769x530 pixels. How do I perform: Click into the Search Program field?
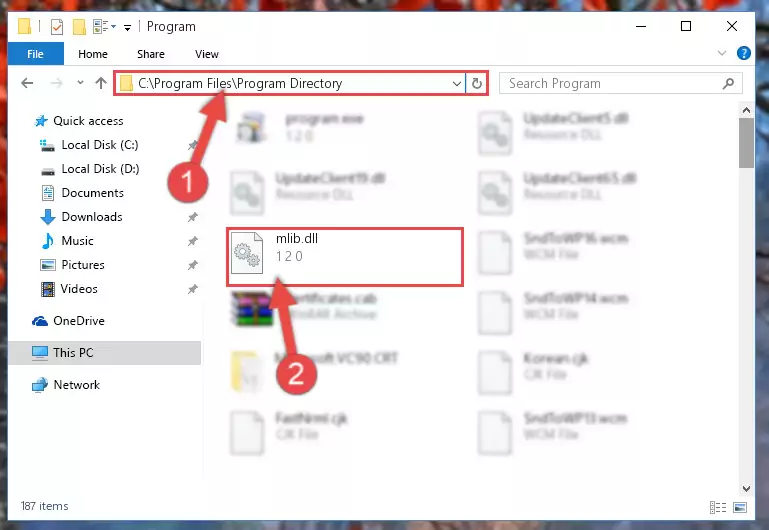pyautogui.click(x=611, y=83)
